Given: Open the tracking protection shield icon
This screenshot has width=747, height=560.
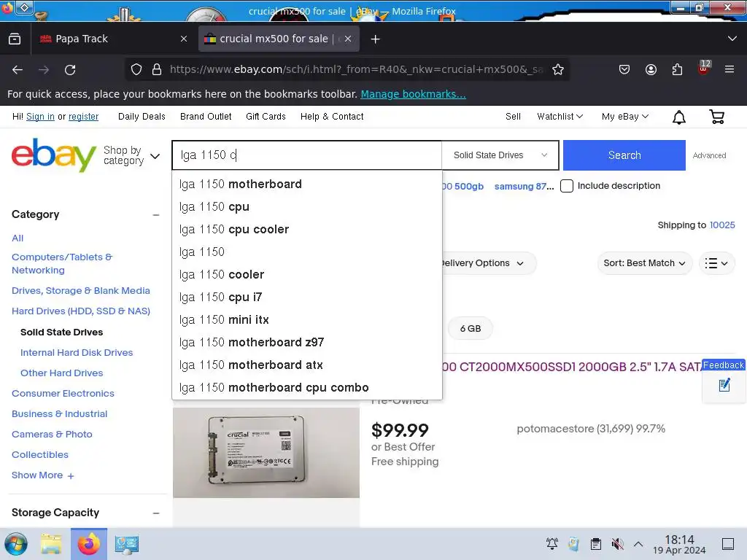Looking at the screenshot, I should coord(136,69).
